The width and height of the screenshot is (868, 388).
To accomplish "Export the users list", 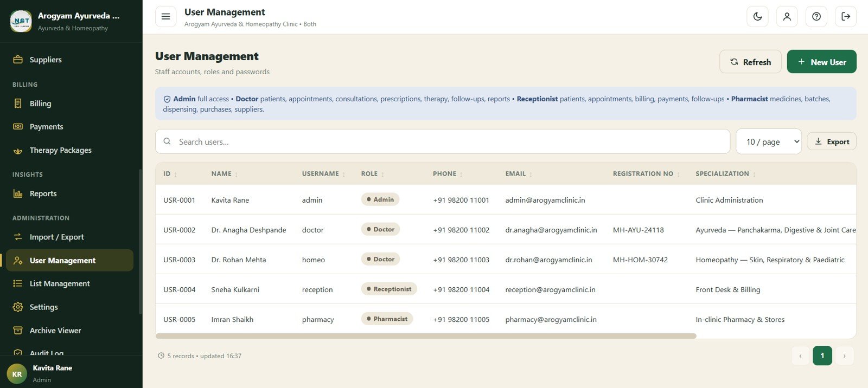I will (x=832, y=141).
